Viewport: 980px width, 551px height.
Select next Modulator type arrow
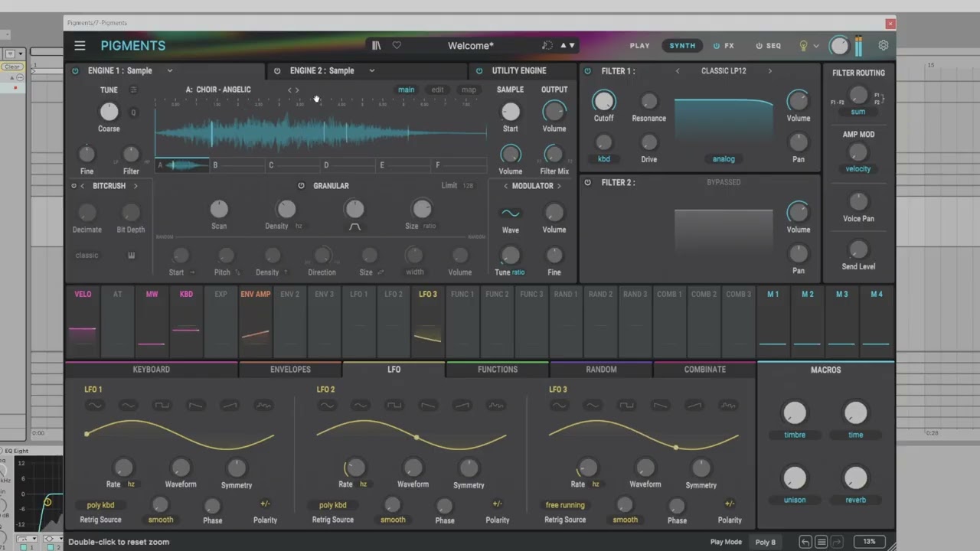[559, 186]
